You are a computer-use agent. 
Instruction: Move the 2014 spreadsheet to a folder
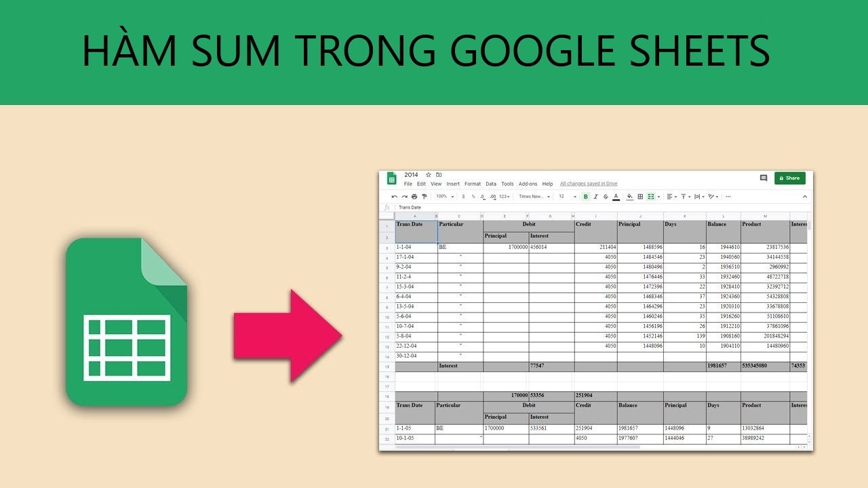pos(439,175)
